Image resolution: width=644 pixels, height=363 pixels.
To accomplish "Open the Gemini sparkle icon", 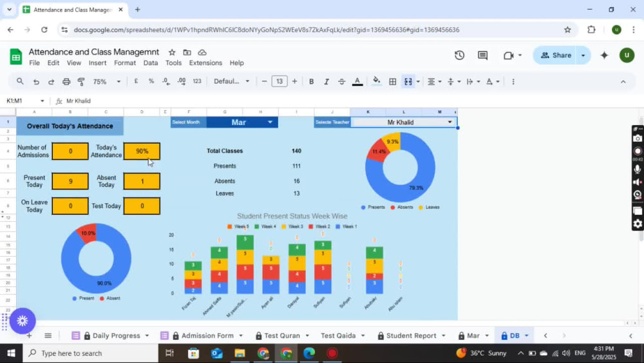I will point(604,55).
